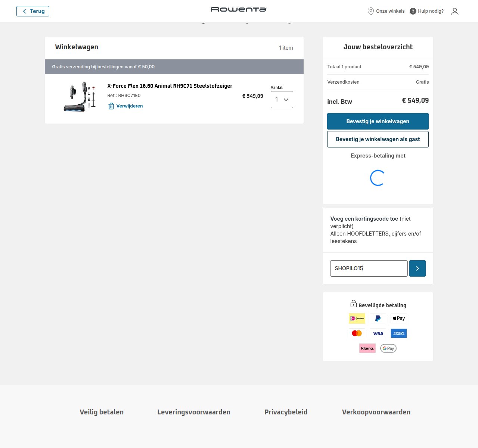Click the padlock Beveiligde betaling icon
478x448 pixels.
click(354, 304)
